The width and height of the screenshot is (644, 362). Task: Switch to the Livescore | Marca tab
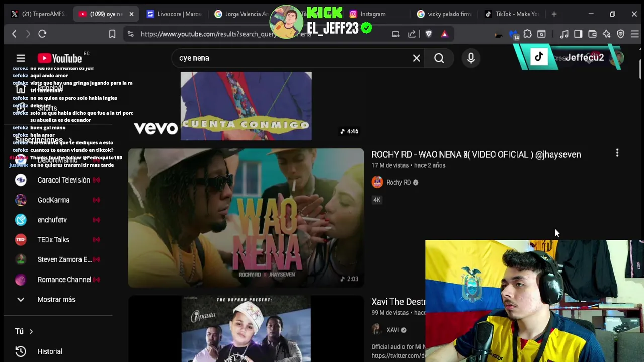tap(174, 14)
